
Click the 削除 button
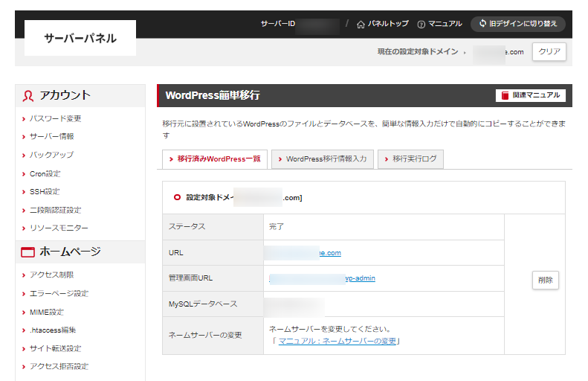click(x=545, y=280)
